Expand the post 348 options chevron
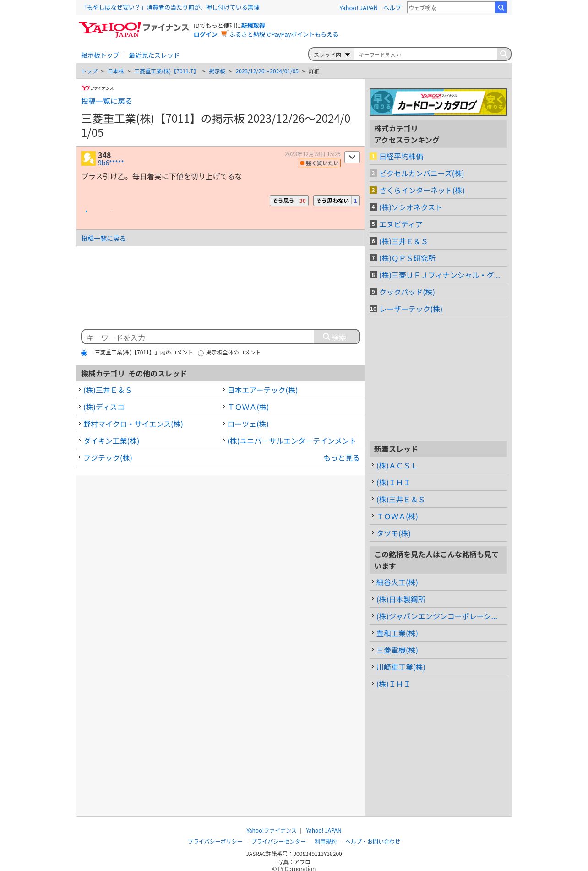The image size is (588, 871). (352, 157)
